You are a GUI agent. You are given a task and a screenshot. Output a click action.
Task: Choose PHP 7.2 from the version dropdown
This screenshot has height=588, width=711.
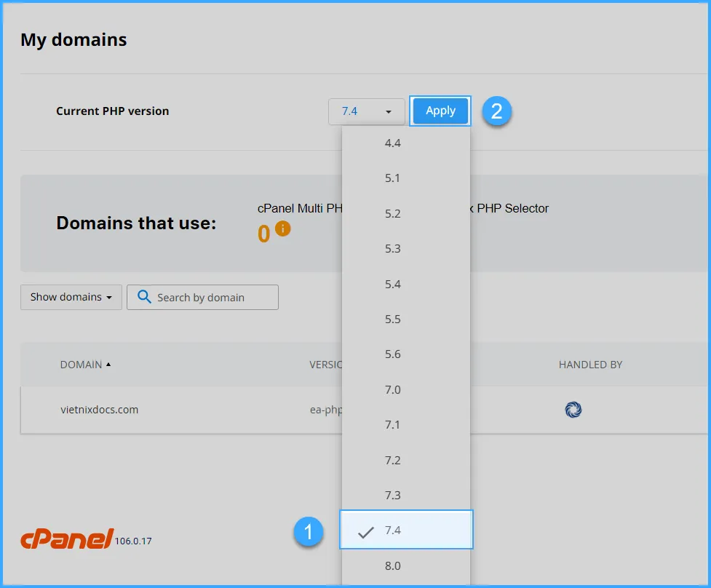(x=392, y=460)
